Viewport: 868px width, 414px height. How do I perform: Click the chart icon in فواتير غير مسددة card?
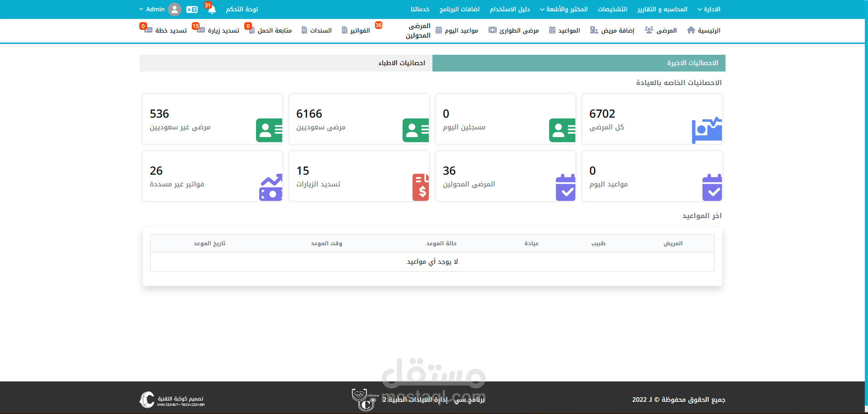[270, 187]
